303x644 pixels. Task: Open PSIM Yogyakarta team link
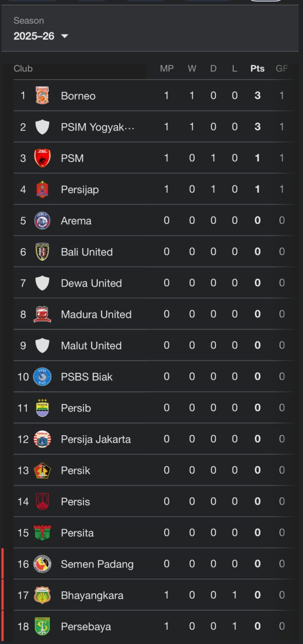[x=98, y=127]
